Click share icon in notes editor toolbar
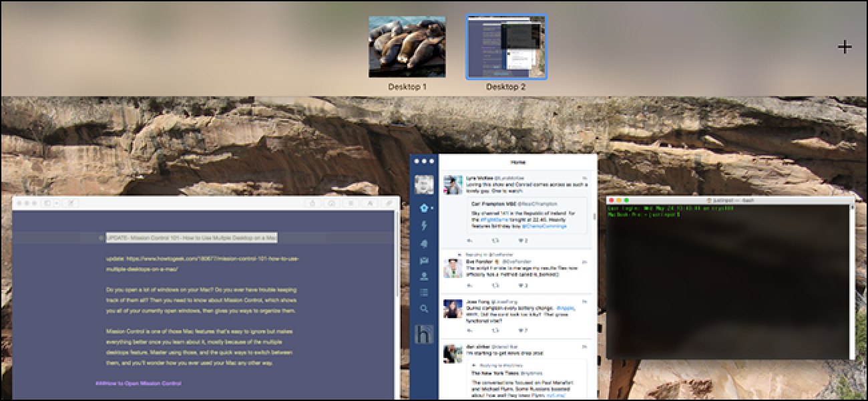Viewport: 868px width, 401px height. 313,203
